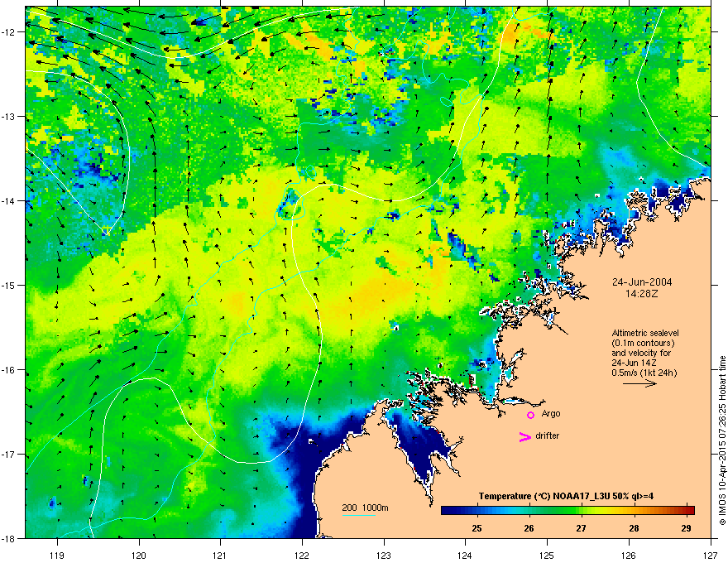Click the color bar value 27
Viewport: 728px width, 563px height.
[x=581, y=528]
